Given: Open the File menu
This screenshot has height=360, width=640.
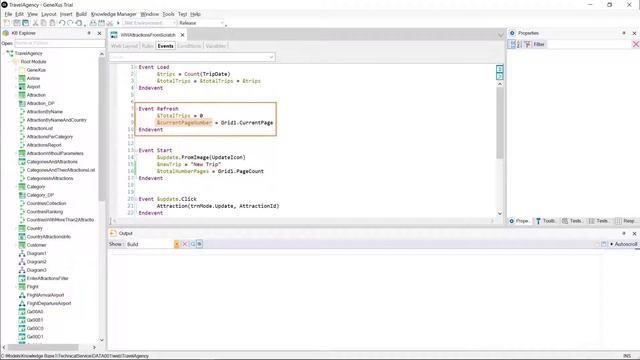Looking at the screenshot, I should click(x=8, y=14).
